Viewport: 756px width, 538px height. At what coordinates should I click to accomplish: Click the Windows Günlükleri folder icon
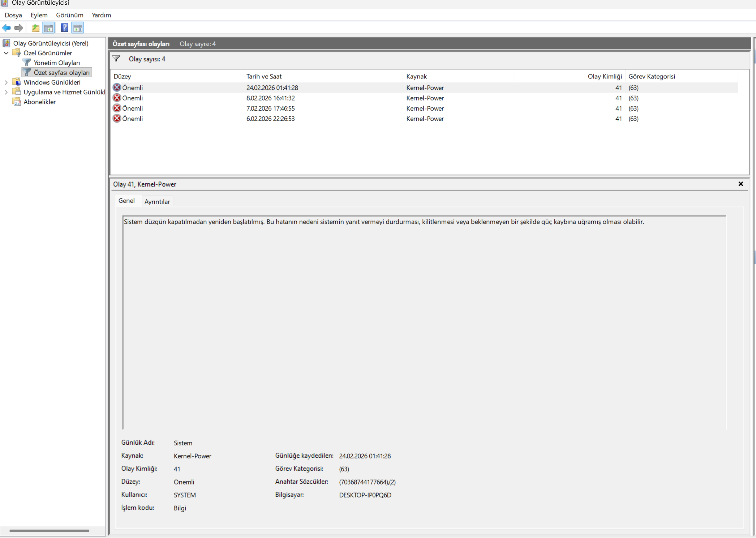17,82
